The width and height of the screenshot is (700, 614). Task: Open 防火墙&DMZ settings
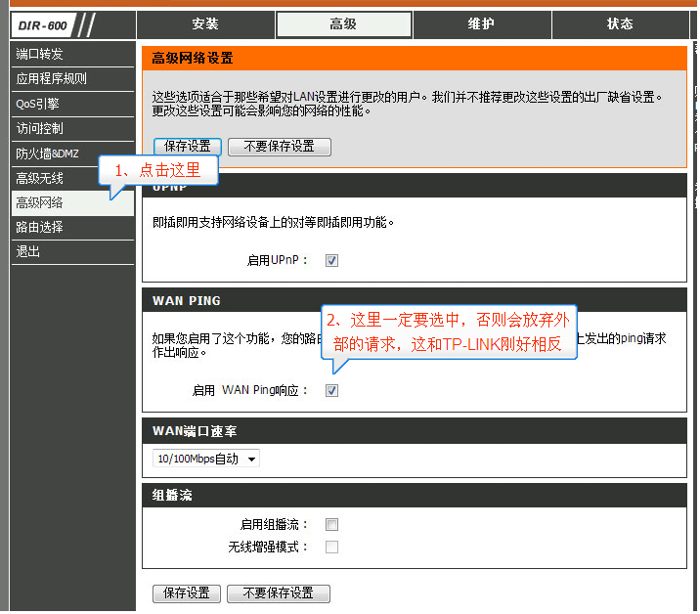click(x=47, y=153)
